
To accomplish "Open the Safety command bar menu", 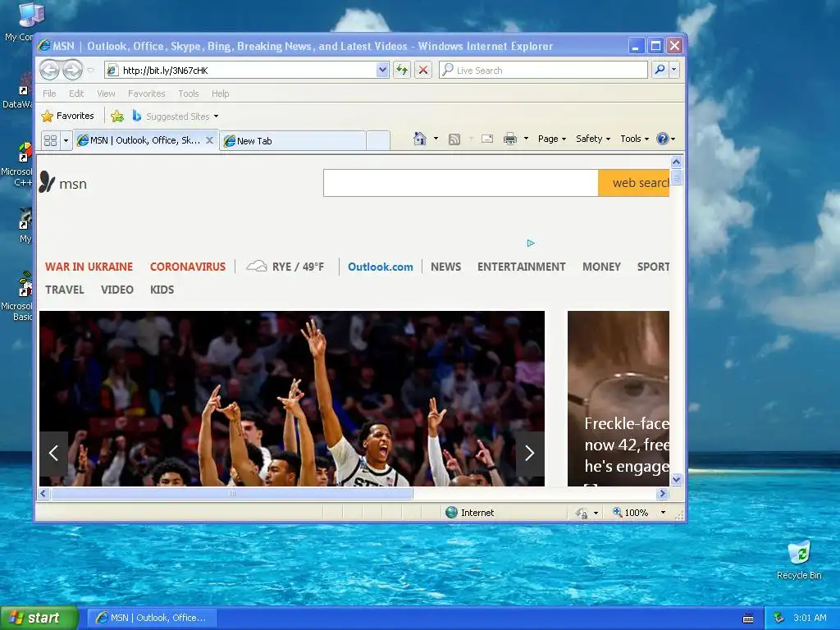I will 592,139.
